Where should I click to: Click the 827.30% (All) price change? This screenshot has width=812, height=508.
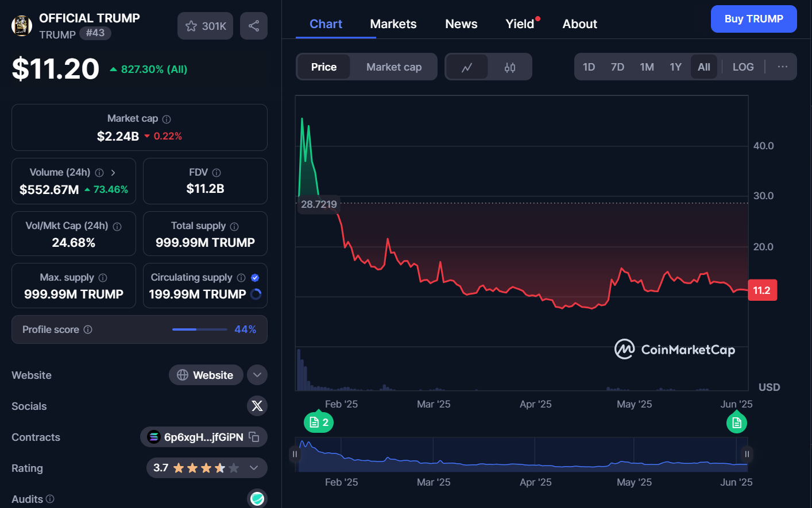click(149, 69)
